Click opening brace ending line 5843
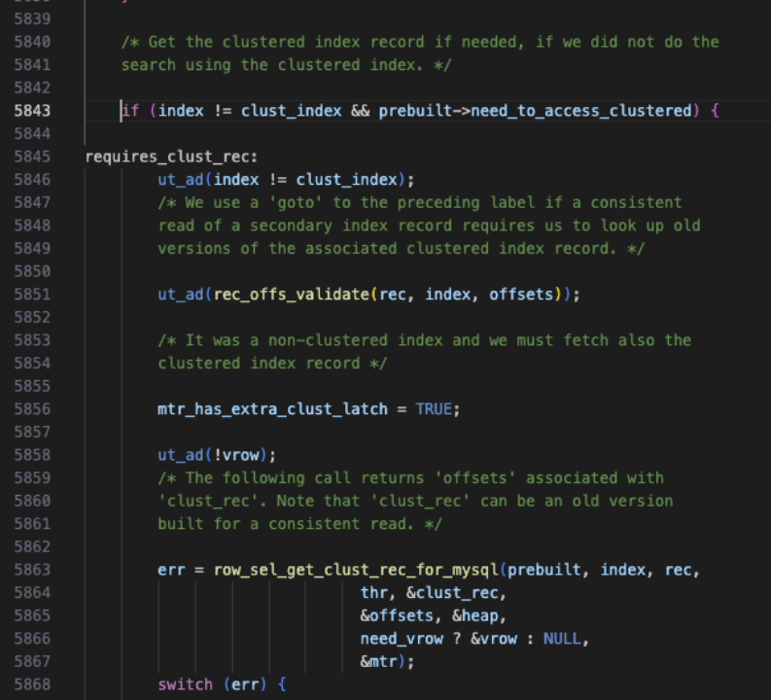This screenshot has height=700, width=771. coord(715,111)
